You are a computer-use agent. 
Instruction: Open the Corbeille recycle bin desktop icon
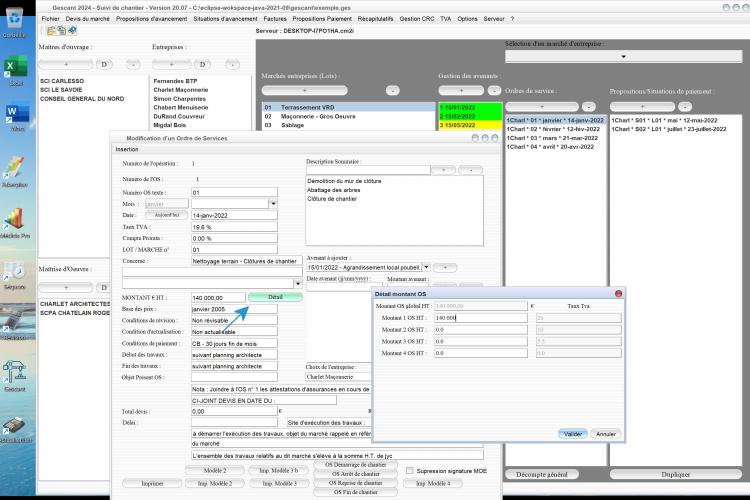point(15,23)
